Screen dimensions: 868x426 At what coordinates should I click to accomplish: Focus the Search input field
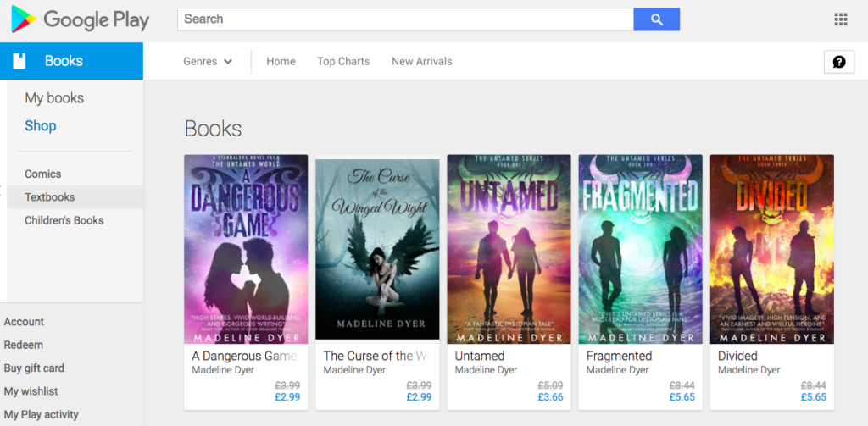pyautogui.click(x=405, y=19)
